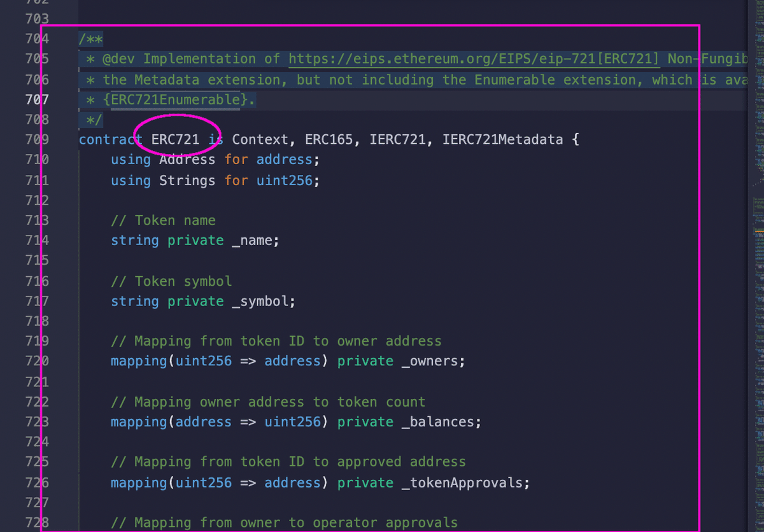This screenshot has width=764, height=532.
Task: Click line number 704 in the gutter
Action: coord(37,39)
